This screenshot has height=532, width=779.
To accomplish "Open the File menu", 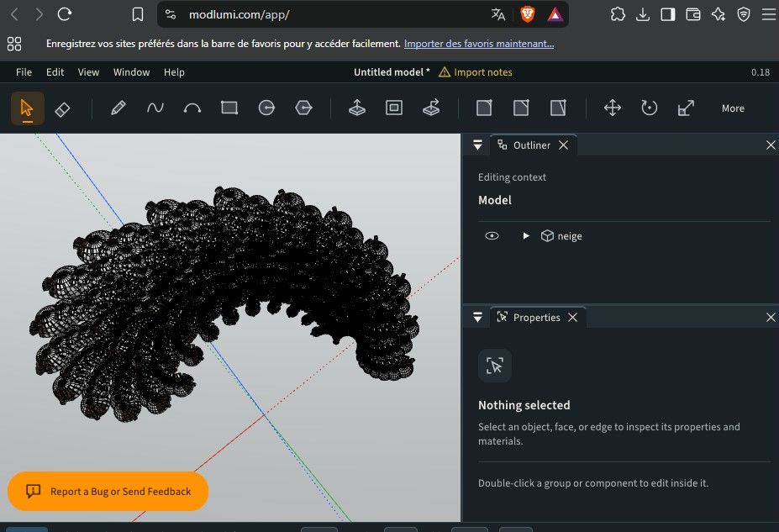I will click(24, 72).
